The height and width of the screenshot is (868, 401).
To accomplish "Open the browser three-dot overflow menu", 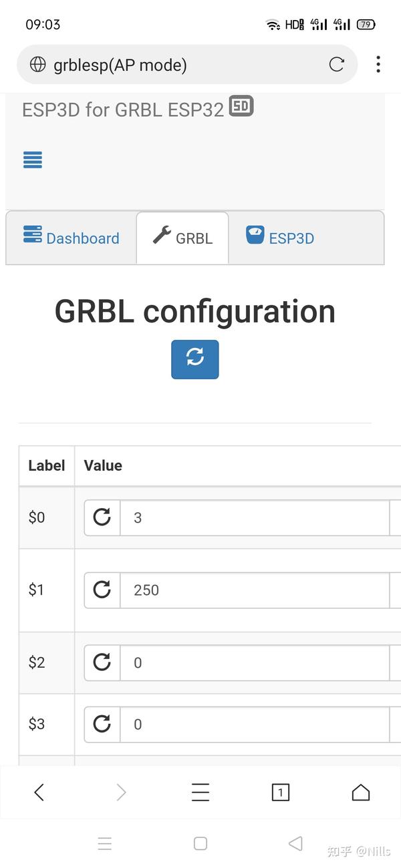I will (x=378, y=65).
